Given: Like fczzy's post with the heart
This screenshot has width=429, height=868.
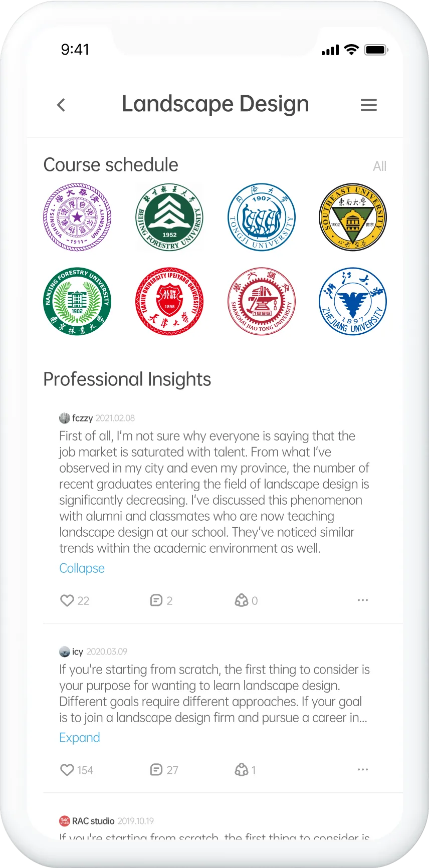Looking at the screenshot, I should point(67,600).
